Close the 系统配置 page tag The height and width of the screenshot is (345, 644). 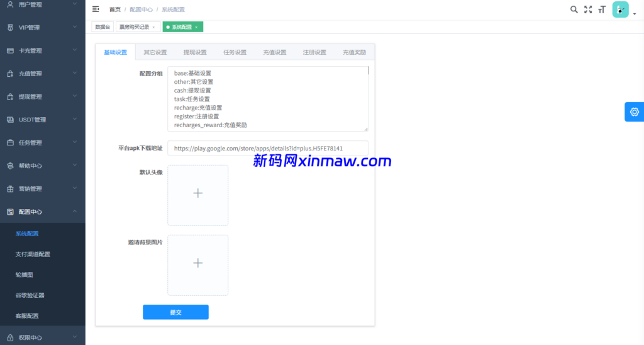click(196, 27)
